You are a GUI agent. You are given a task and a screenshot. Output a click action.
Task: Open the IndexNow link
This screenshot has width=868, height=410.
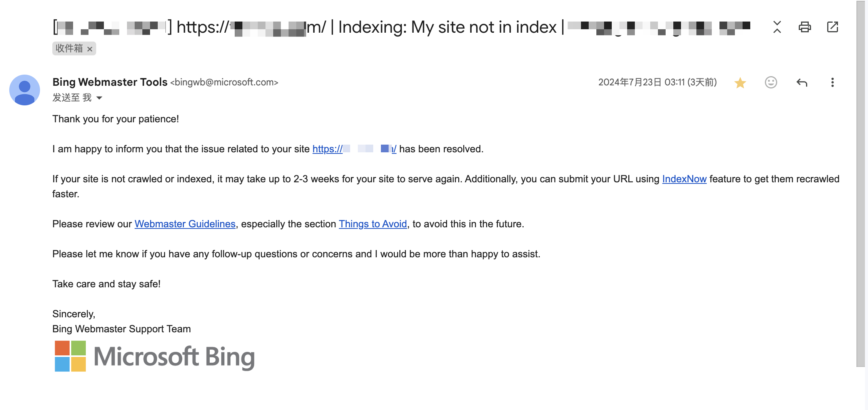click(x=684, y=179)
